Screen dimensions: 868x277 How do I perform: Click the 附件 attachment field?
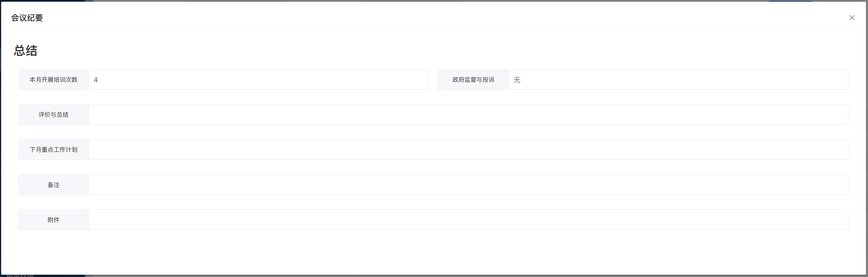click(468, 220)
